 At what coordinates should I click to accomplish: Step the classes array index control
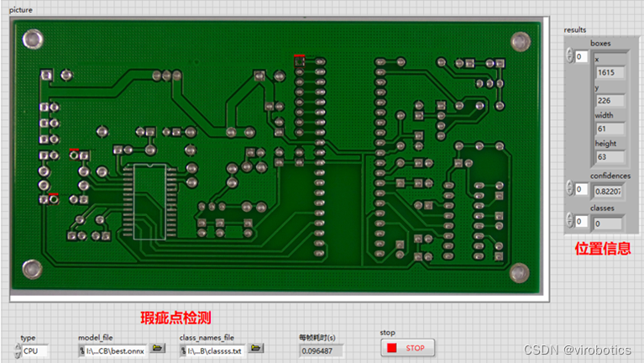pos(569,220)
